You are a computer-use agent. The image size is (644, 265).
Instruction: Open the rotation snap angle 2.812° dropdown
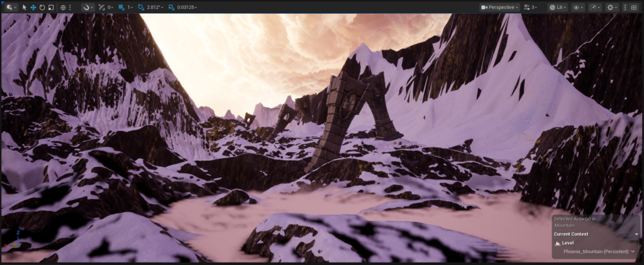pos(155,7)
